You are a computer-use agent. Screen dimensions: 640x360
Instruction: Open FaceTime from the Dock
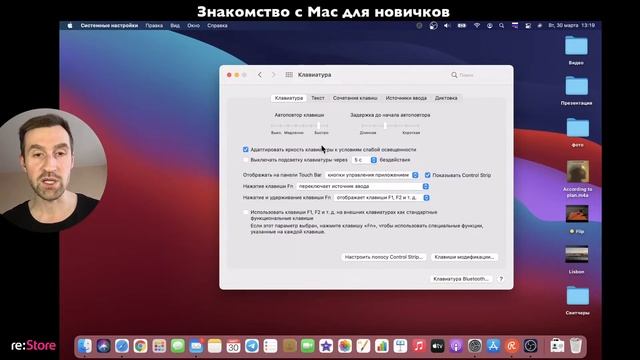pos(307,346)
